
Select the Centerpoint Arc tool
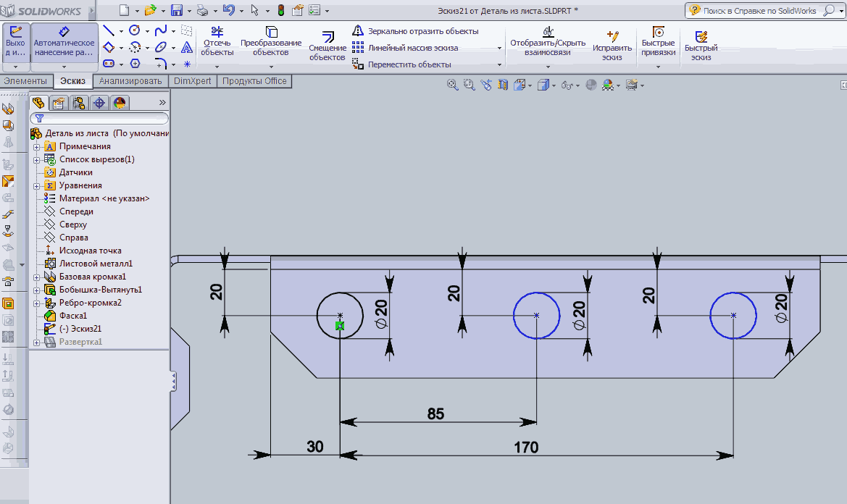coord(135,48)
